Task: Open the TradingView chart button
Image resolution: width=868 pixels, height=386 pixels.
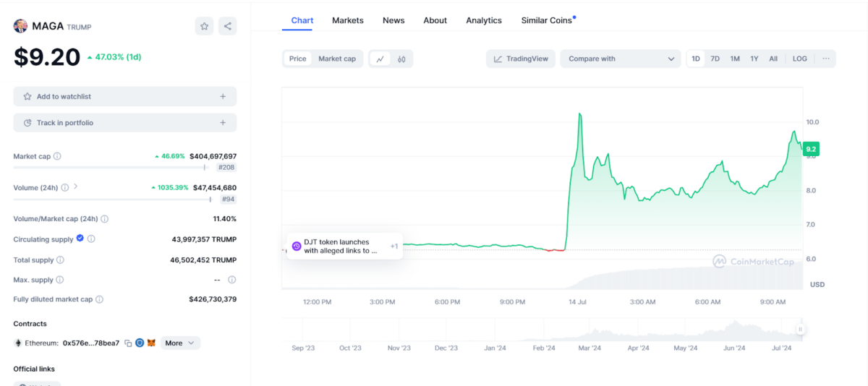Action: pos(521,59)
